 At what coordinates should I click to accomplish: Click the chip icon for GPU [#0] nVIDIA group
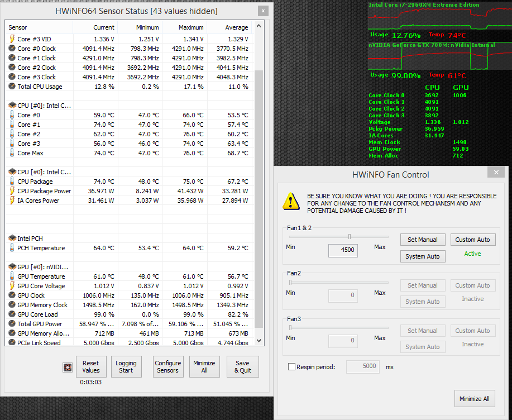point(12,266)
